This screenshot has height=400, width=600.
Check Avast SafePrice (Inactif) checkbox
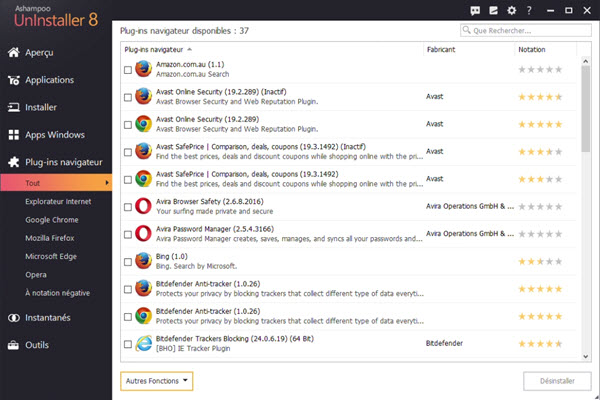[128, 152]
